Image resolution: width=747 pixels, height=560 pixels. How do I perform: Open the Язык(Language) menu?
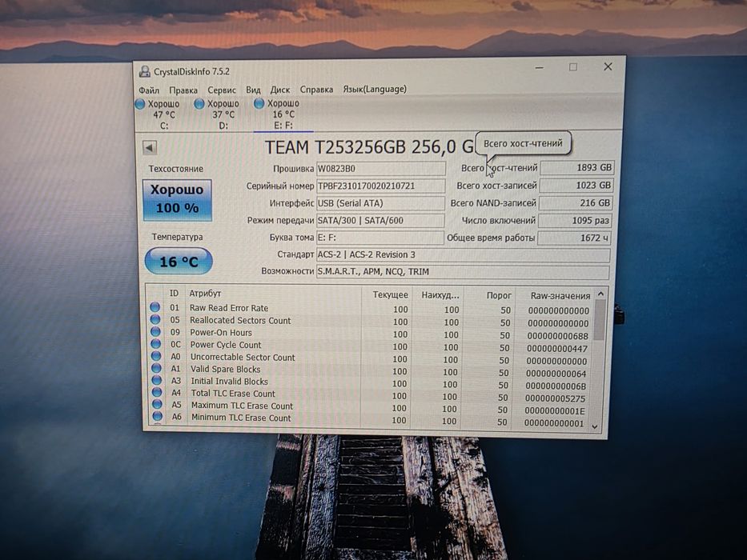(375, 89)
